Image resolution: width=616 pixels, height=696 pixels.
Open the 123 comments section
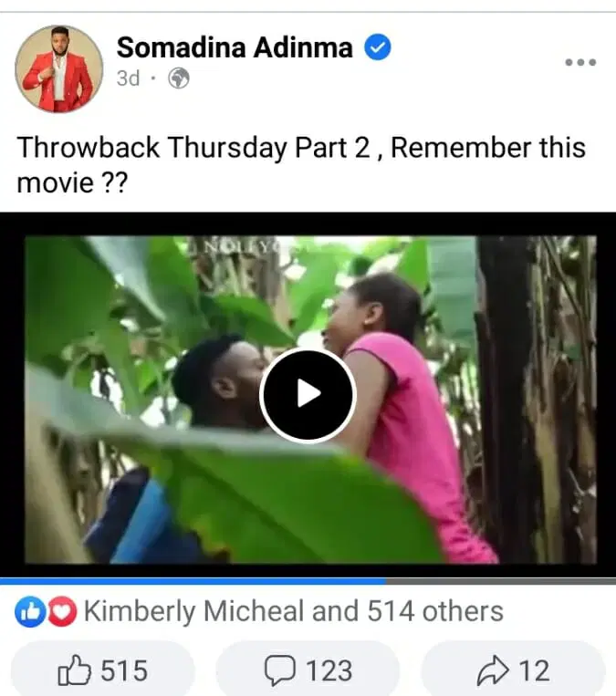pyautogui.click(x=308, y=670)
